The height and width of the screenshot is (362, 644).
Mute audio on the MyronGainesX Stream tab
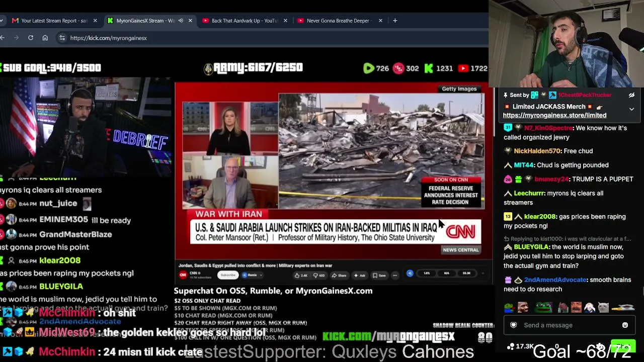point(181,21)
